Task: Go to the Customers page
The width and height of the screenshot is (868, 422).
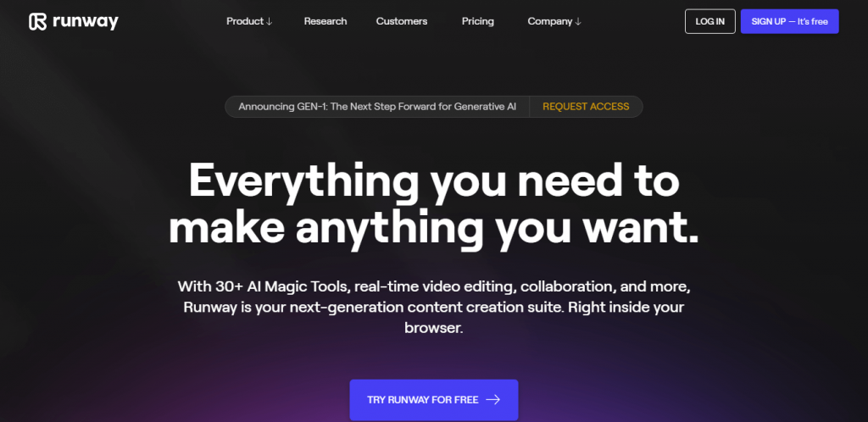Action: click(x=402, y=21)
